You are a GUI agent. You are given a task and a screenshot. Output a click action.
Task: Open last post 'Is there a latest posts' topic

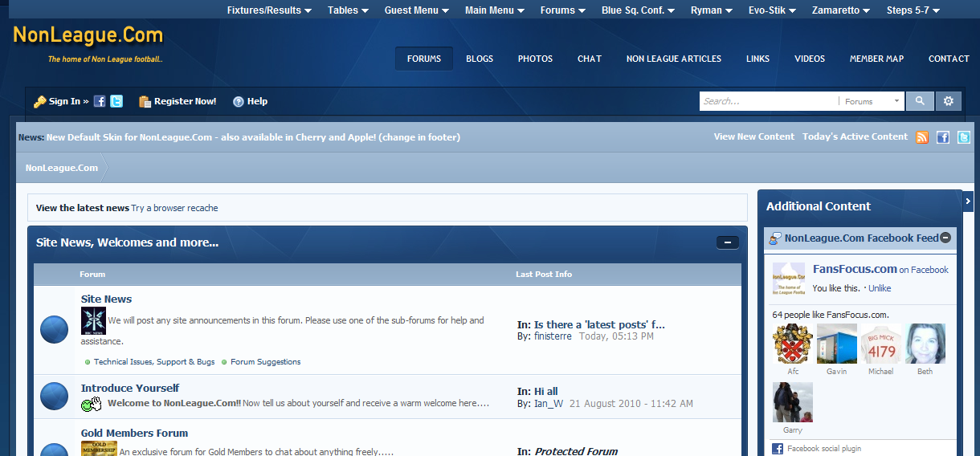pos(599,325)
